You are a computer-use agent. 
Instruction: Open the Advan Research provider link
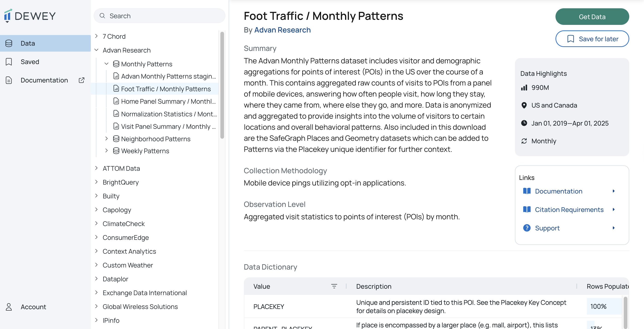point(283,30)
